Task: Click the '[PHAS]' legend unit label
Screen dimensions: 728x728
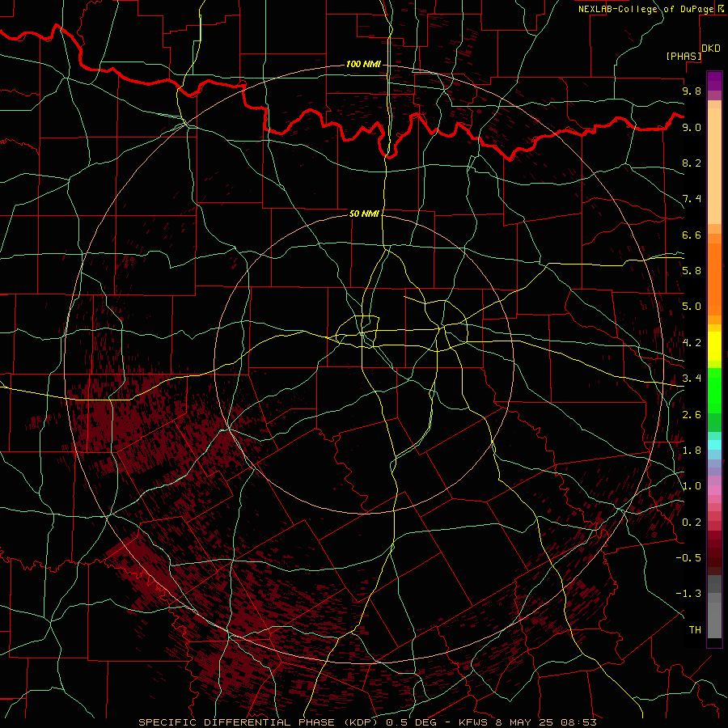Action: 684,56
